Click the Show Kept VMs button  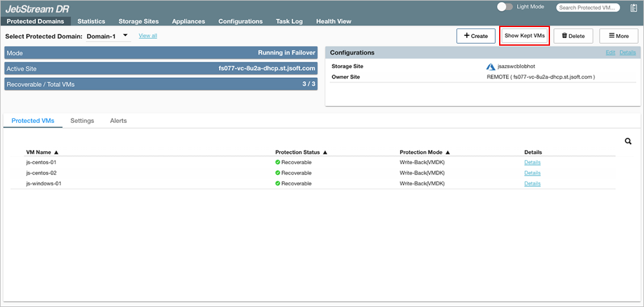click(x=524, y=36)
